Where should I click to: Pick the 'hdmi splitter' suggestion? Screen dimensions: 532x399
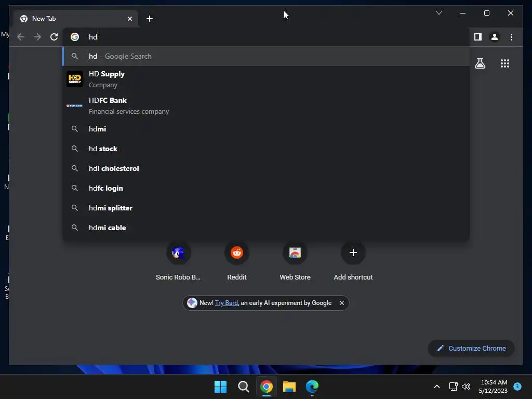[266, 208]
